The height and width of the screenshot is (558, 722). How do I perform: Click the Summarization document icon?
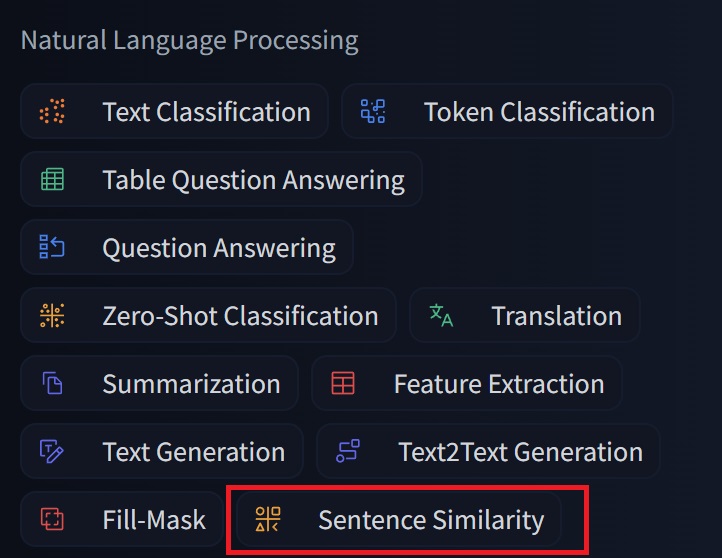(52, 384)
